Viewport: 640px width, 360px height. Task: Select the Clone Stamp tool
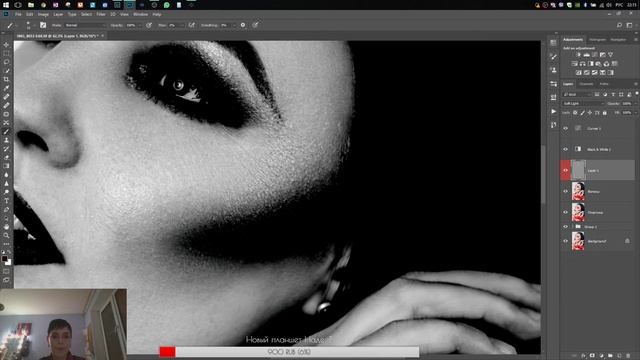click(6, 140)
